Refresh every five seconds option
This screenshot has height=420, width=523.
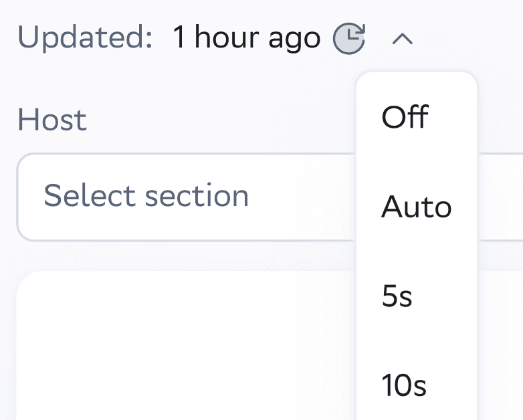pyautogui.click(x=397, y=296)
